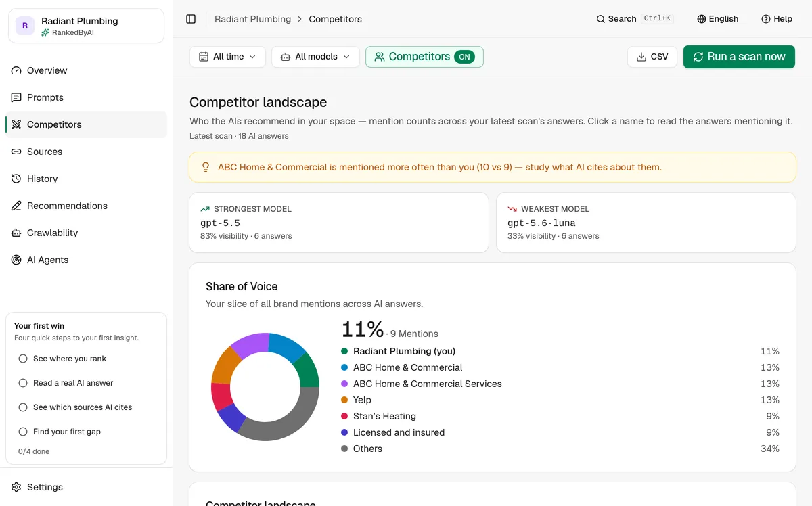Screen dimensions: 812x506
Task: Open the English language selector
Action: [718, 19]
